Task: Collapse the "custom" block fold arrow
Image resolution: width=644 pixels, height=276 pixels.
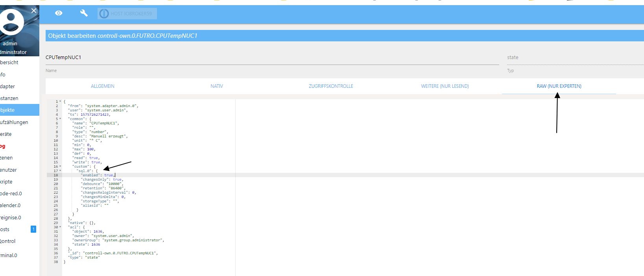Action: point(60,167)
